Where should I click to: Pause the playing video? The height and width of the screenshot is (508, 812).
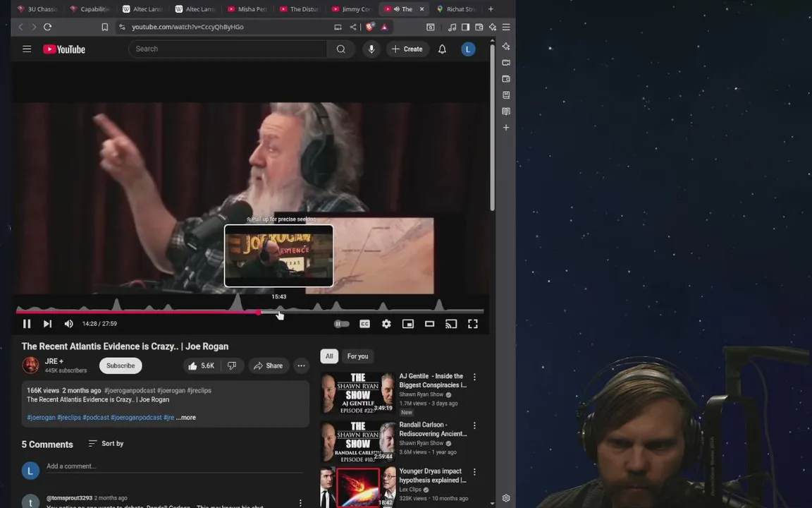point(27,324)
